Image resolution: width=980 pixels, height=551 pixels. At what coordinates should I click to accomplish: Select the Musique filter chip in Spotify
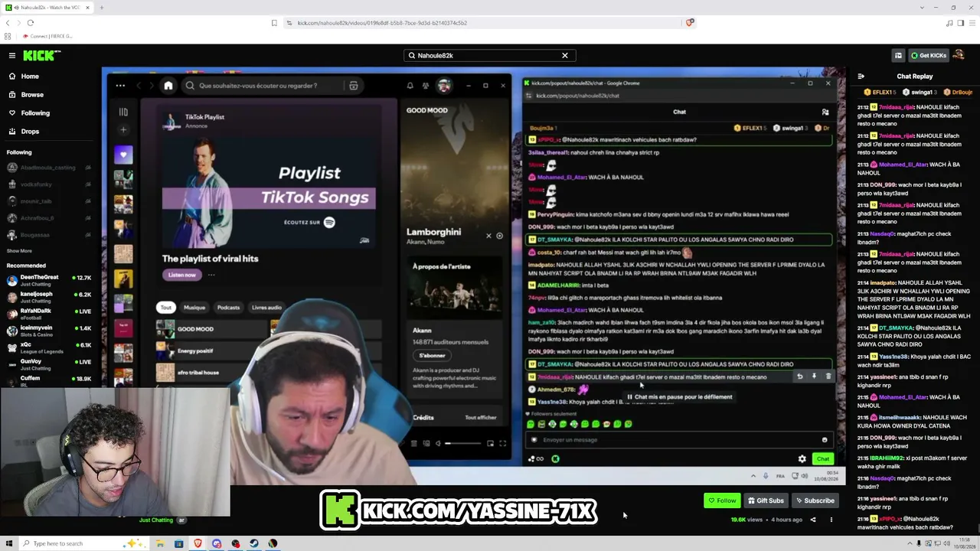coord(194,308)
